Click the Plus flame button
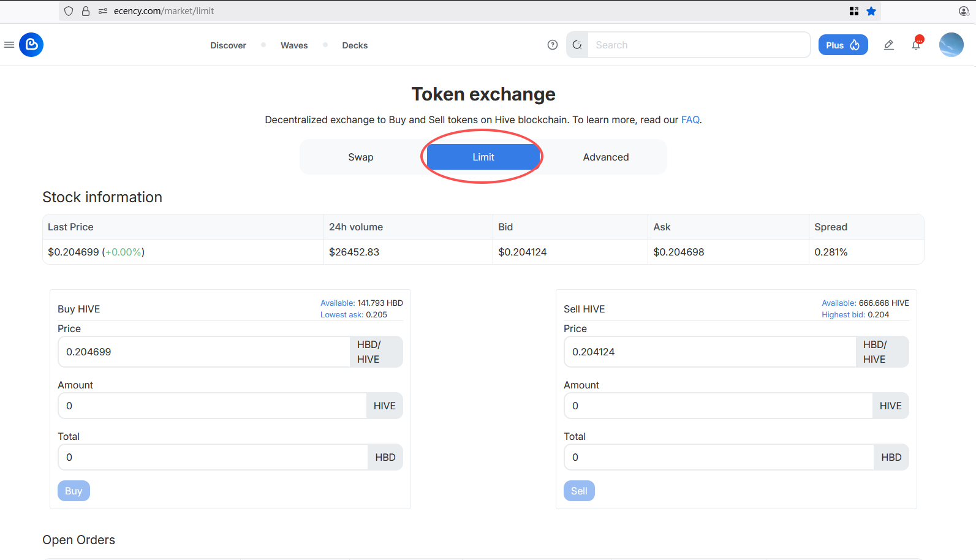Image resolution: width=976 pixels, height=560 pixels. click(x=843, y=45)
